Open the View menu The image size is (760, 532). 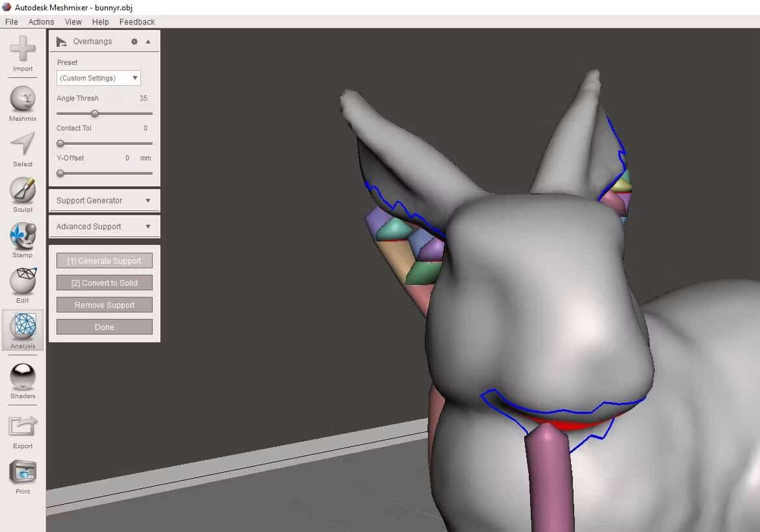click(73, 22)
